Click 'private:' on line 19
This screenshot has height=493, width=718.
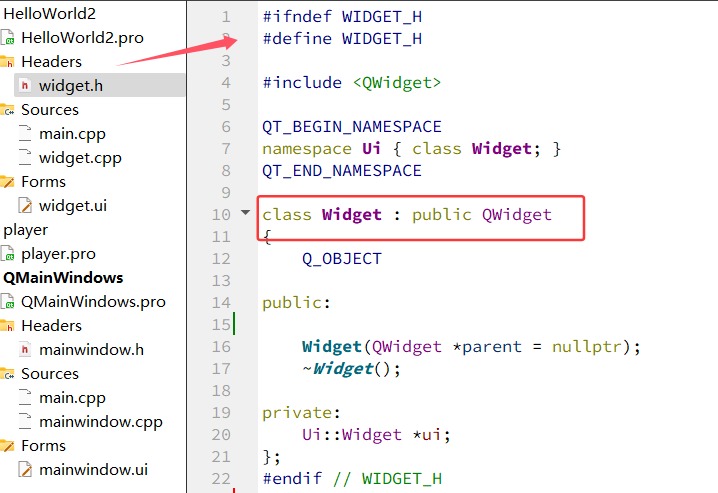[x=301, y=412]
